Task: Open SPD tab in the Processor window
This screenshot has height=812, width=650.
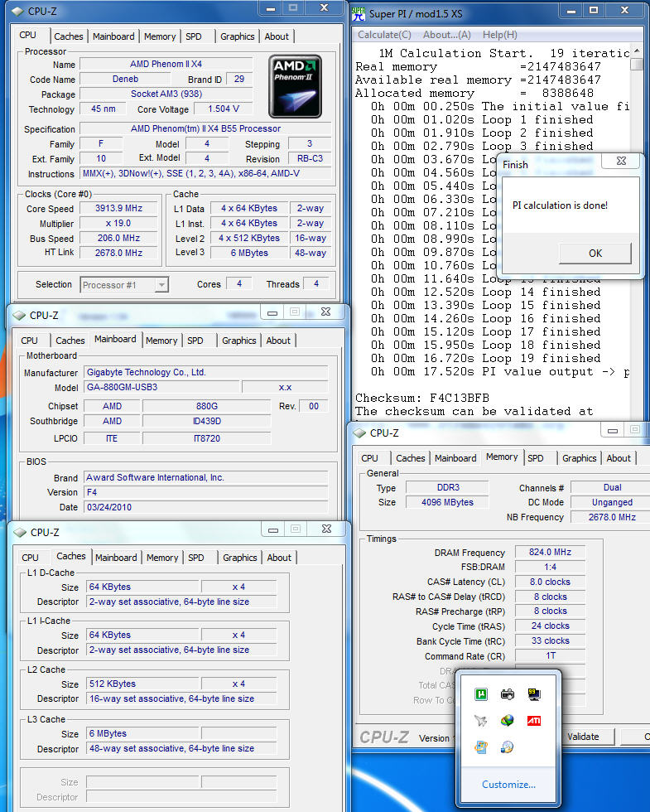Action: 194,36
